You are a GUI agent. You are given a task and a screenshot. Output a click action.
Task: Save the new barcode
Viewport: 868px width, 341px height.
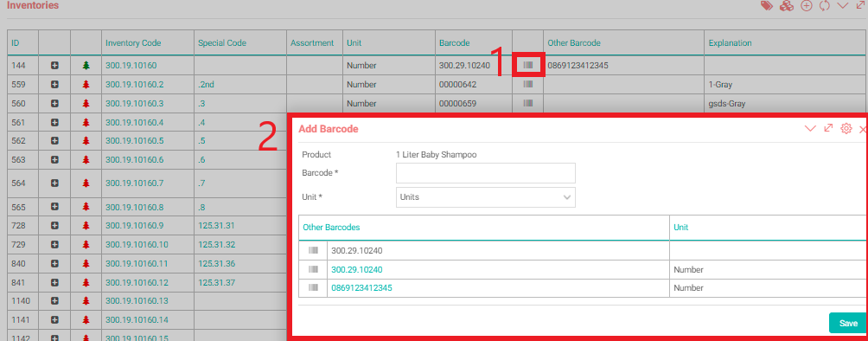tap(847, 323)
